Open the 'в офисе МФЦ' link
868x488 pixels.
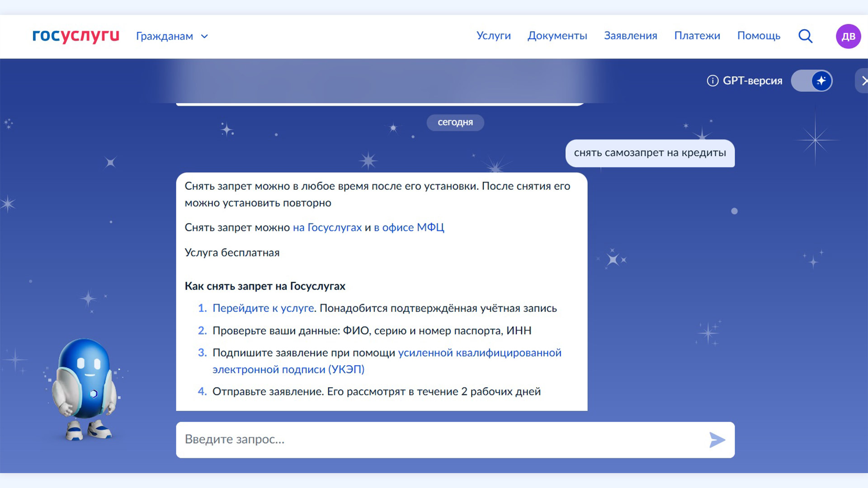coord(409,227)
